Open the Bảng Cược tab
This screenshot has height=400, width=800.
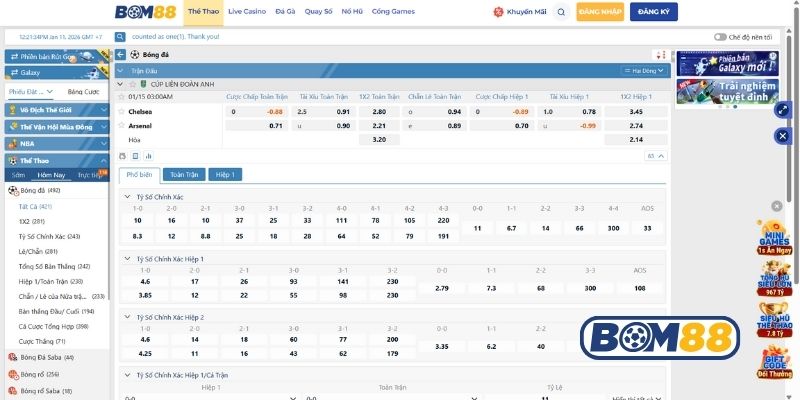[x=83, y=92]
